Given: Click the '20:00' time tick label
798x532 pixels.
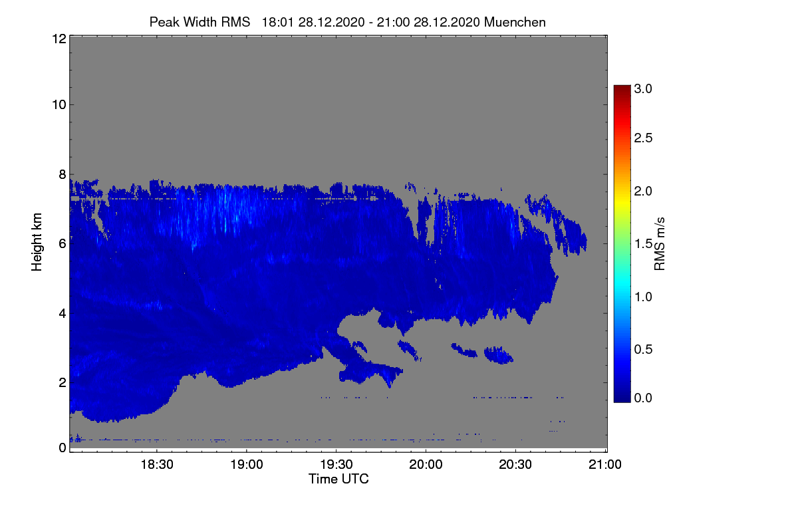Looking at the screenshot, I should [426, 465].
